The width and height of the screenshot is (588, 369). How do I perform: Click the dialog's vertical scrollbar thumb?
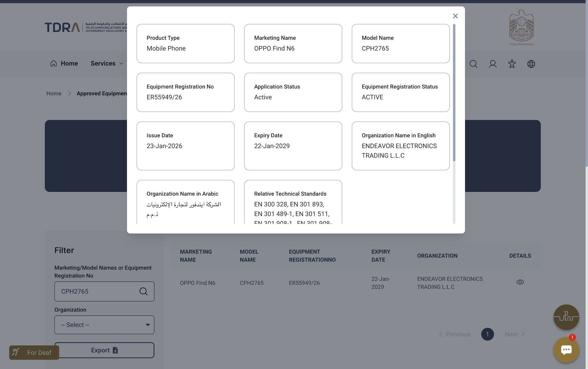coord(454,92)
